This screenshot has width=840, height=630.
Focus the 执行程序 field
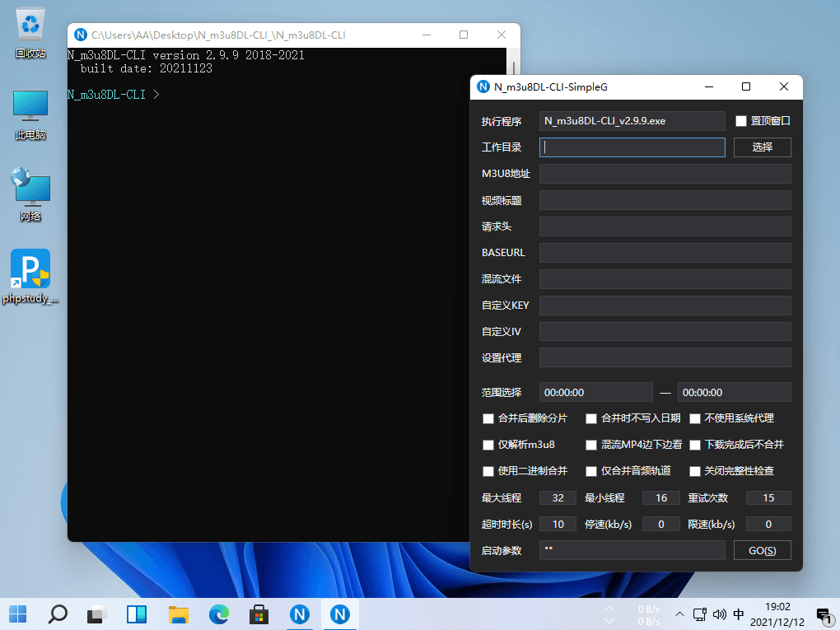(x=632, y=121)
